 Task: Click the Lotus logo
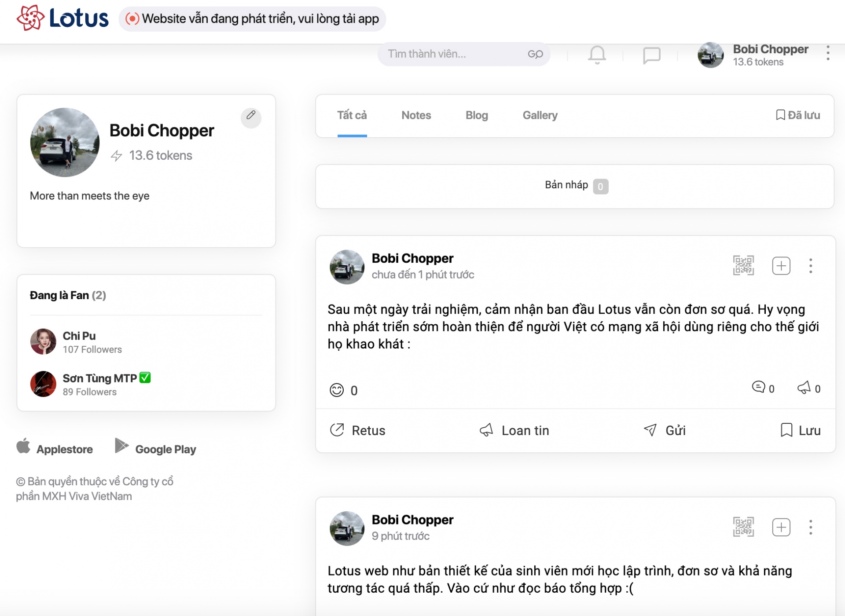pos(62,18)
